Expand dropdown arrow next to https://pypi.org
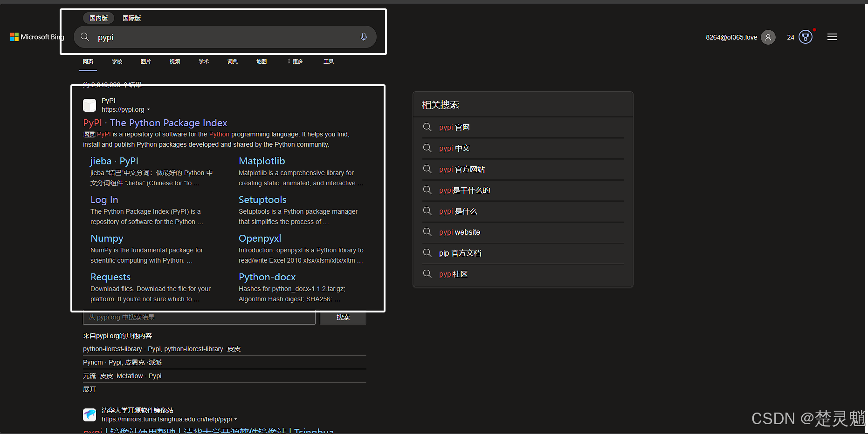This screenshot has height=434, width=868. click(x=149, y=110)
